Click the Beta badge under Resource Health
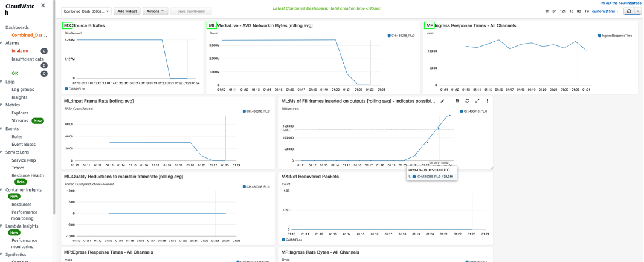The width and height of the screenshot is (644, 262). coord(20,182)
